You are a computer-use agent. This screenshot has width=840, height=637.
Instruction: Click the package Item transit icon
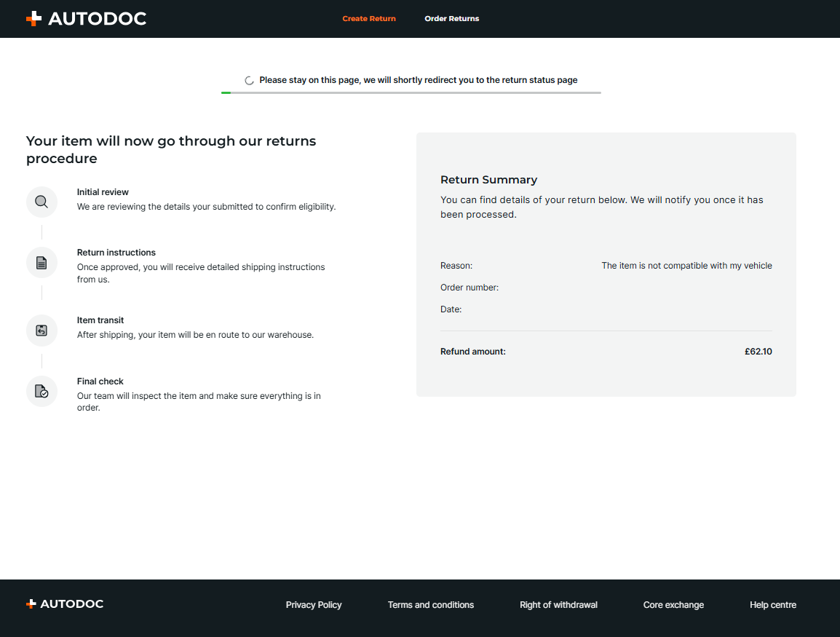pyautogui.click(x=41, y=331)
